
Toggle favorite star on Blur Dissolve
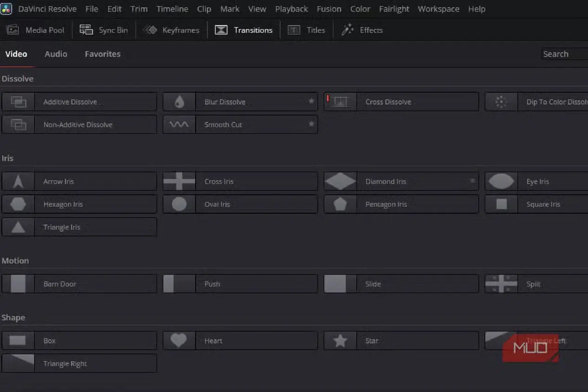pyautogui.click(x=311, y=101)
